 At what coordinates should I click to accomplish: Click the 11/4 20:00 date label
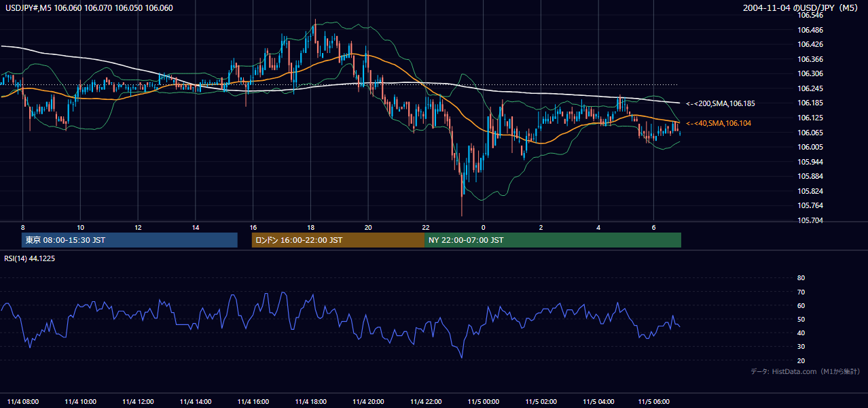[368, 401]
